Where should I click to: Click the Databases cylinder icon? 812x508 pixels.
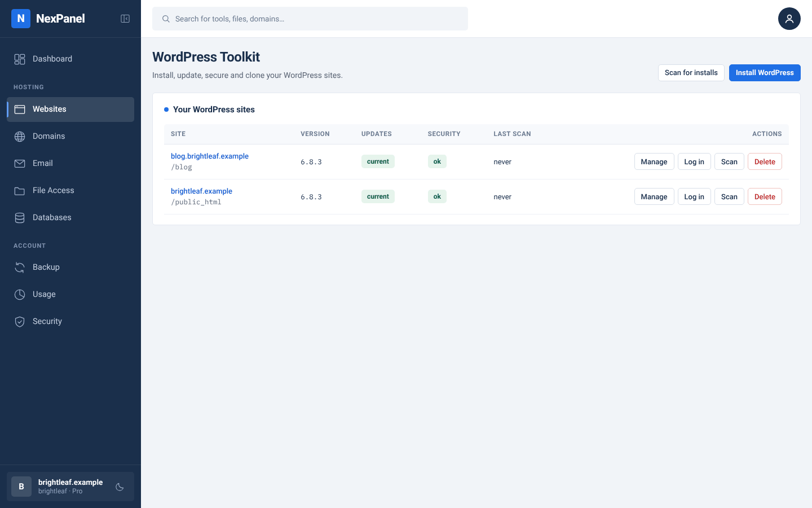20,218
